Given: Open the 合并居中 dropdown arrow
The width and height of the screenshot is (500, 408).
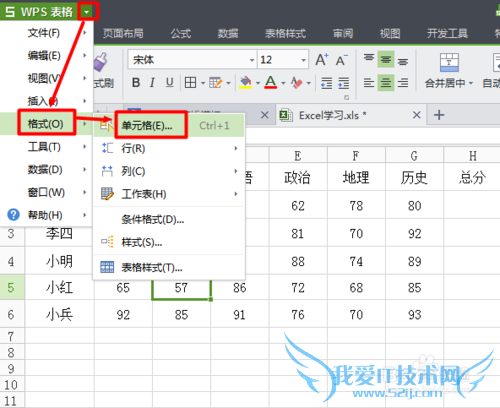Looking at the screenshot, I should point(471,83).
